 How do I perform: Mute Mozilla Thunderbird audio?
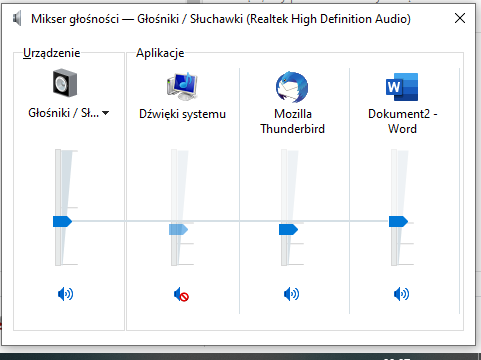coord(291,294)
